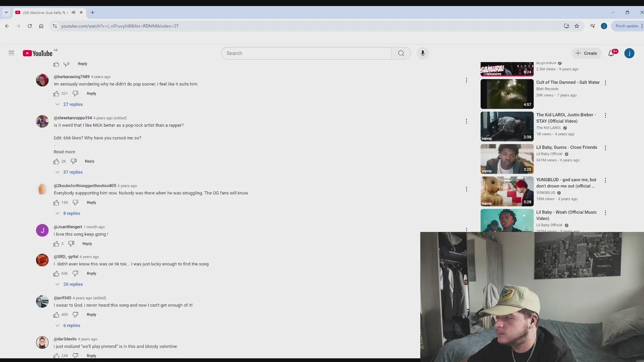
Task: Like the comment by @pc9545
Action: coord(56,315)
